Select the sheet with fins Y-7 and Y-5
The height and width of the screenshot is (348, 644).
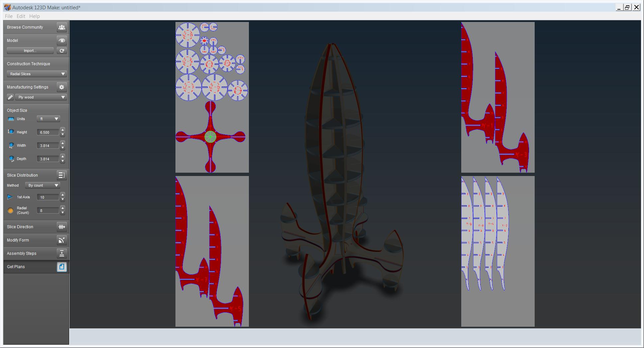point(212,251)
